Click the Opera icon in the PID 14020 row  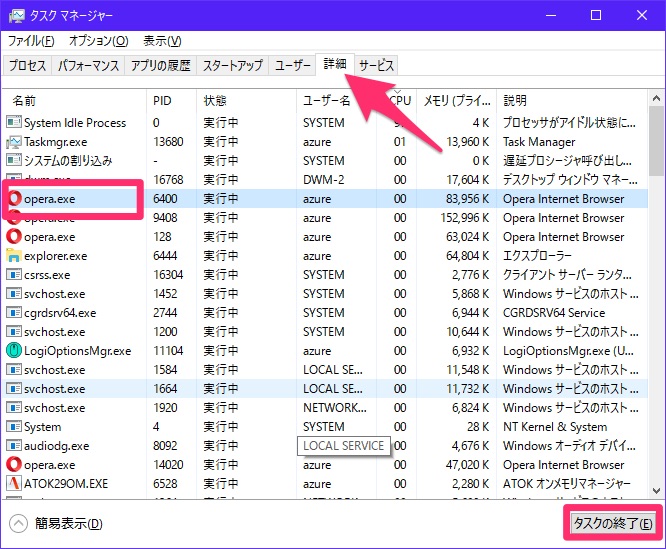click(x=14, y=465)
